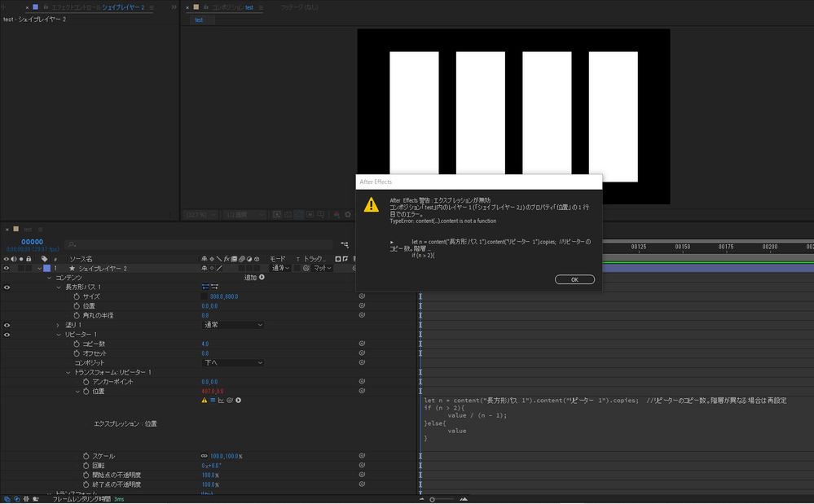The image size is (814, 504).
Task: Click the shy switch icon for layer 1
Action: pyautogui.click(x=204, y=268)
